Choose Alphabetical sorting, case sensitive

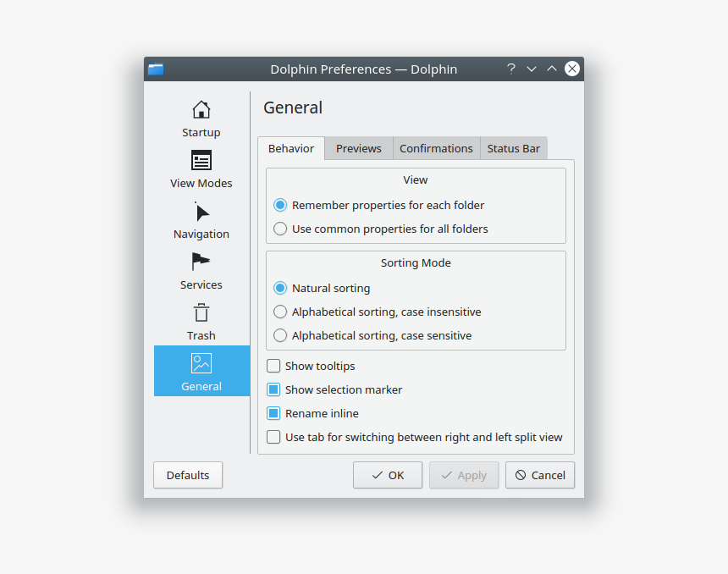(372, 335)
